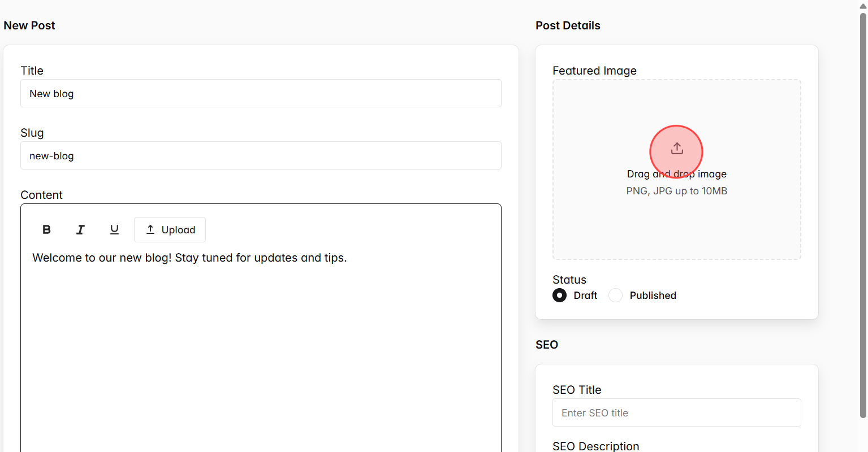Screen dimensions: 868x452
Task: Click the Title field showing New blog
Action: [261, 93]
